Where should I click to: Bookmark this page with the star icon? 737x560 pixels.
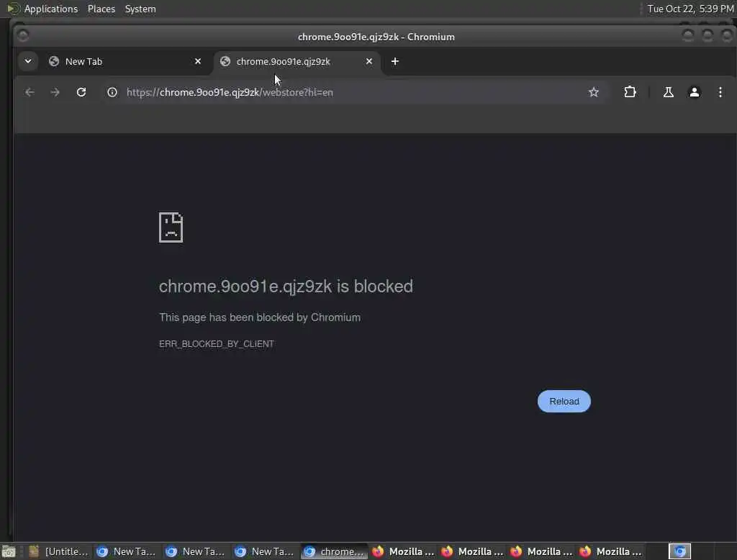tap(594, 92)
